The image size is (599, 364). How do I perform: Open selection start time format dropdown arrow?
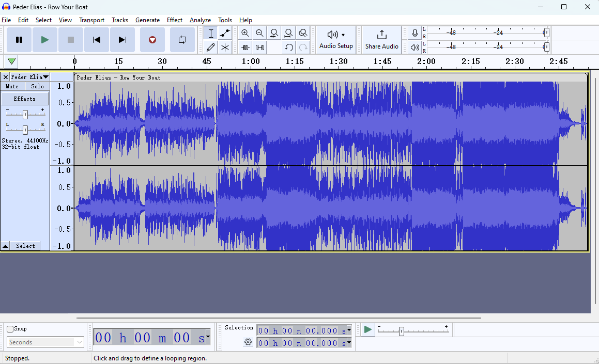click(x=349, y=330)
